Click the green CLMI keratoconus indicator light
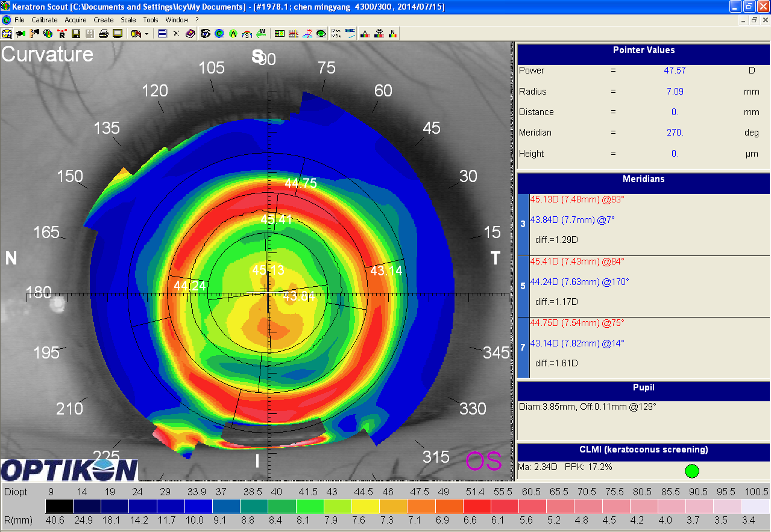The height and width of the screenshot is (532, 771). pyautogui.click(x=691, y=471)
